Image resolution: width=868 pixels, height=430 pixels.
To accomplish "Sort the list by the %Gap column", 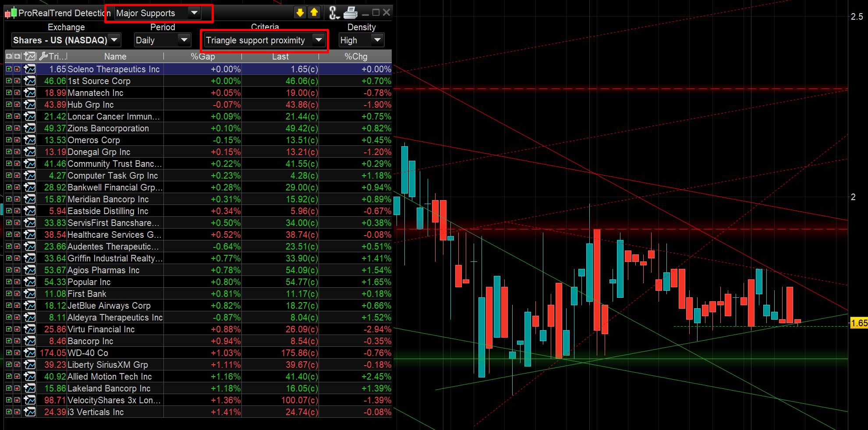I will click(x=203, y=56).
